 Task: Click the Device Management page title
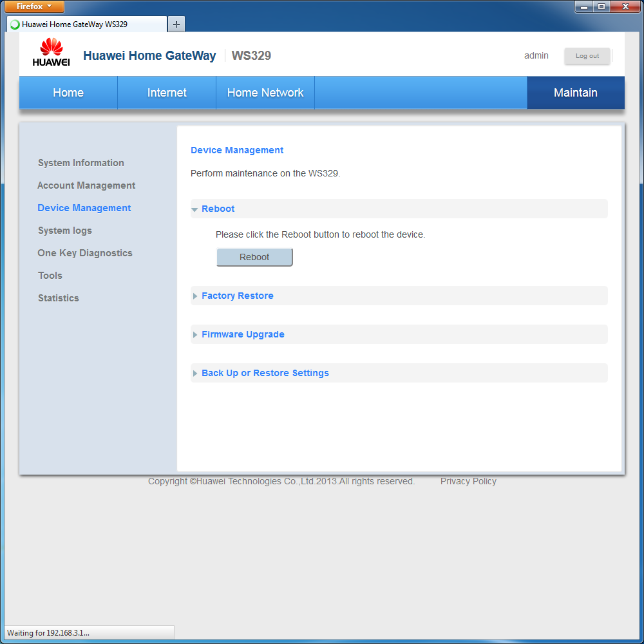click(237, 150)
